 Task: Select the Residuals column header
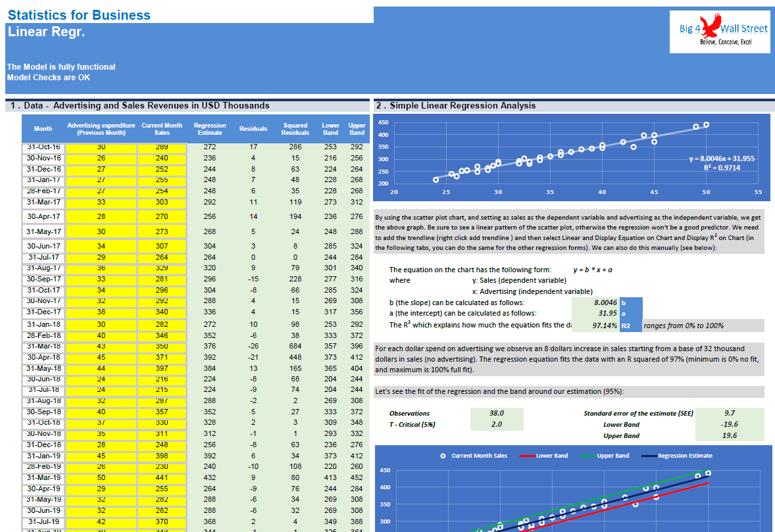[x=253, y=129]
